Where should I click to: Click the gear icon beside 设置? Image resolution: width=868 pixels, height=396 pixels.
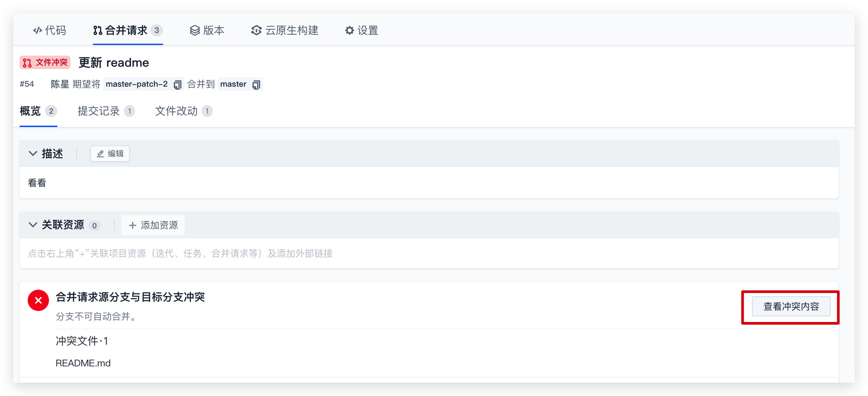349,30
